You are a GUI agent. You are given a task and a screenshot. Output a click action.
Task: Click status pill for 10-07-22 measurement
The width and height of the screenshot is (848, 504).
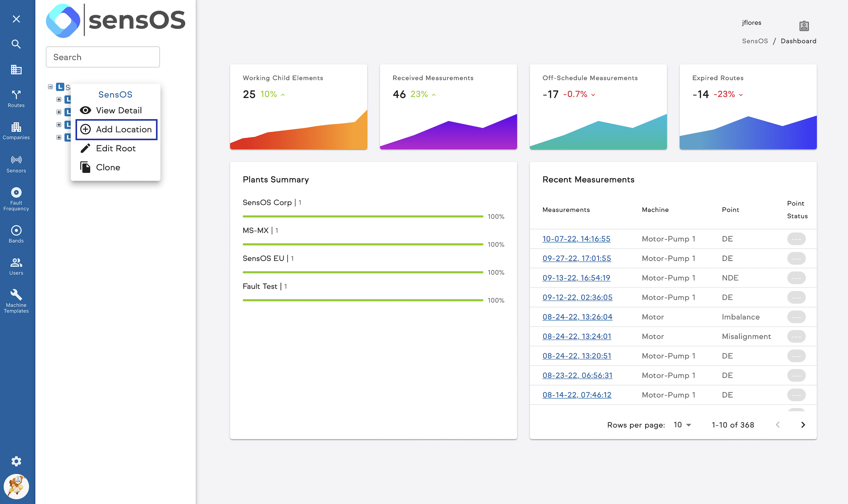[796, 239]
